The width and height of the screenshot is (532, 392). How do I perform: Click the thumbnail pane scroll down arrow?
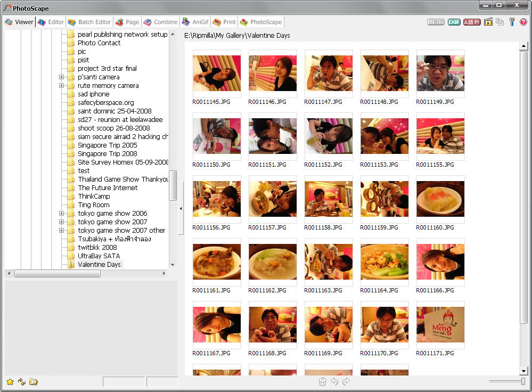tap(523, 371)
